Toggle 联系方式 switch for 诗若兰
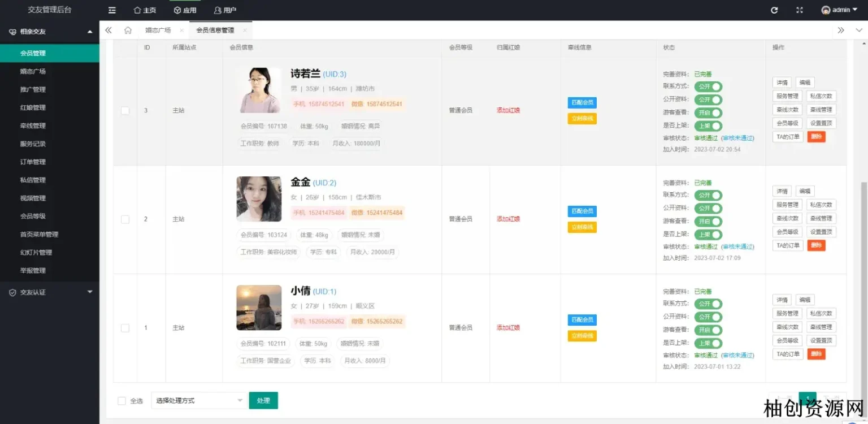This screenshot has height=424, width=868. pyautogui.click(x=708, y=86)
